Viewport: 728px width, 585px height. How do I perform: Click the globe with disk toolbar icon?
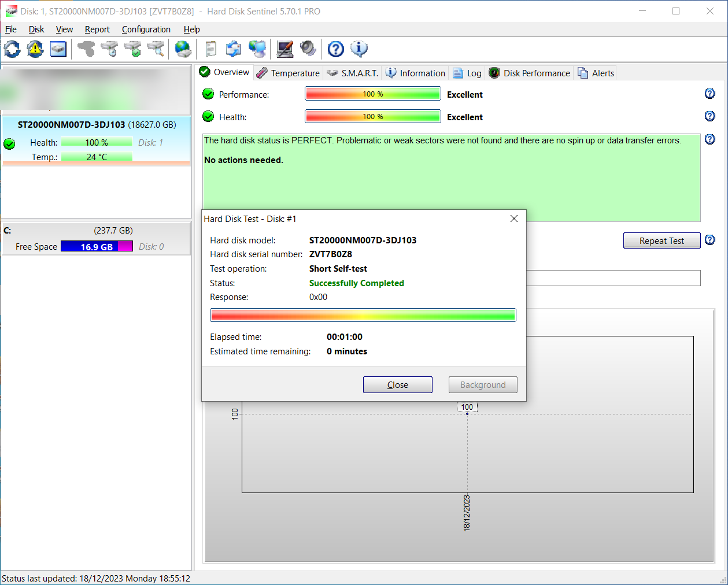[183, 49]
